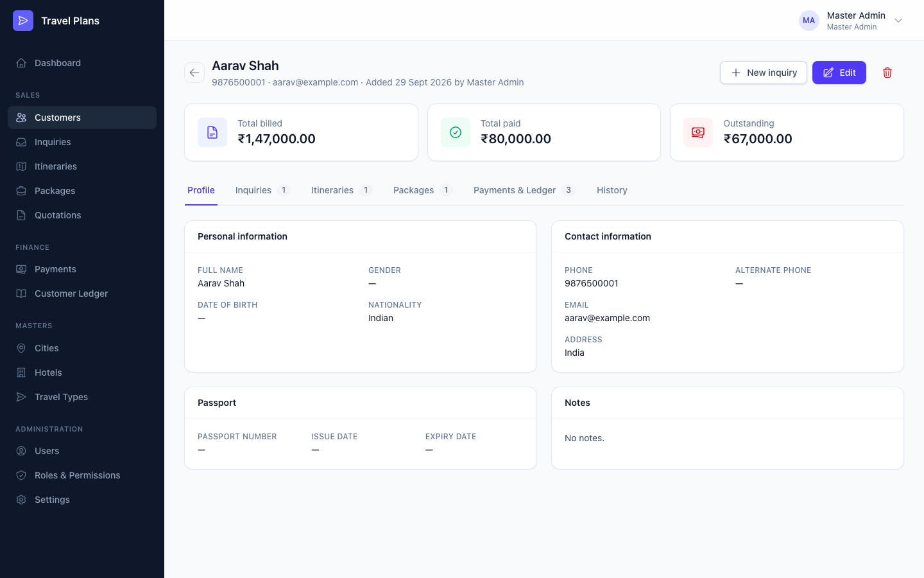The image size is (924, 578).
Task: Click the Travel Plans logo icon
Action: pyautogui.click(x=23, y=21)
